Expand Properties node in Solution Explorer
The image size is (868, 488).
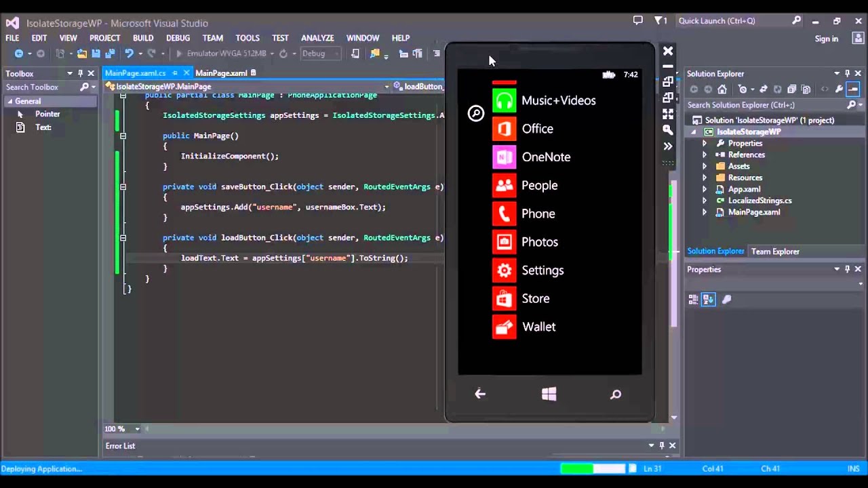705,143
